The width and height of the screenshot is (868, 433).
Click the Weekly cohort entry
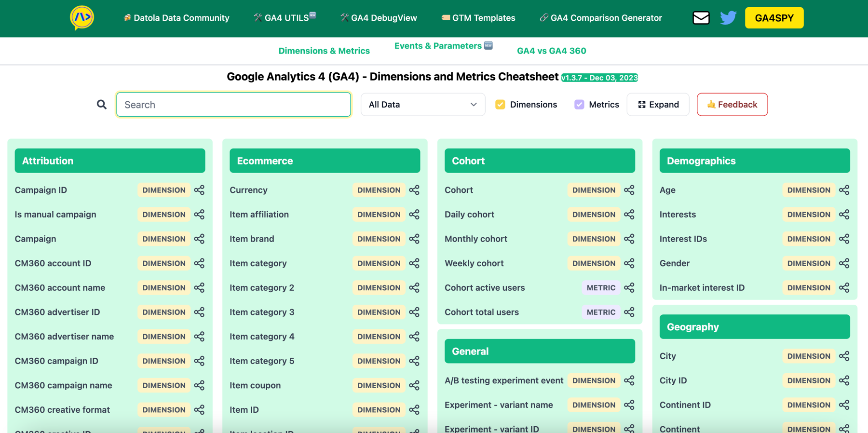click(474, 263)
